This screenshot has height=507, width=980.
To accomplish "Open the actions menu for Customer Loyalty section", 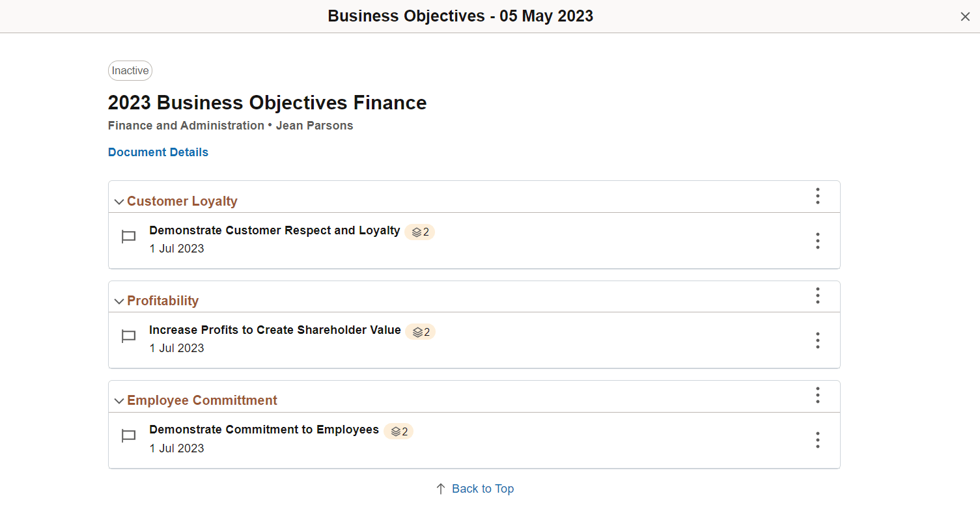I will [817, 196].
